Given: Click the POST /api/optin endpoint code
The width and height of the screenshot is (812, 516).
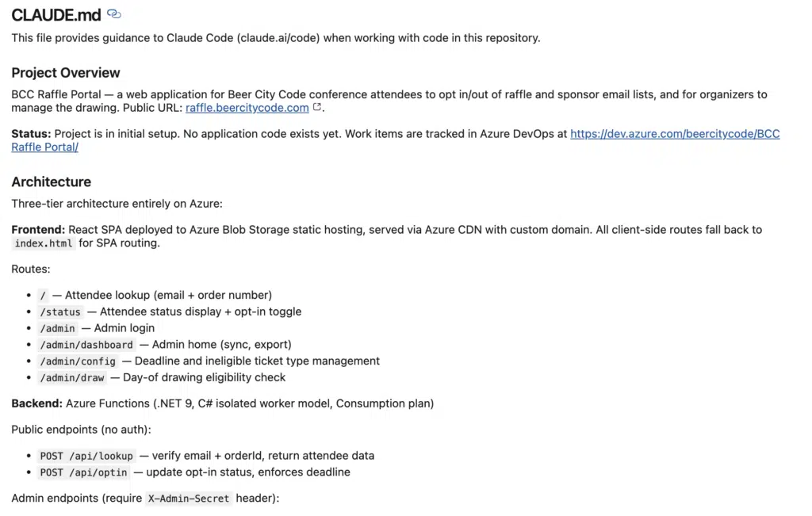Looking at the screenshot, I should pyautogui.click(x=83, y=473).
